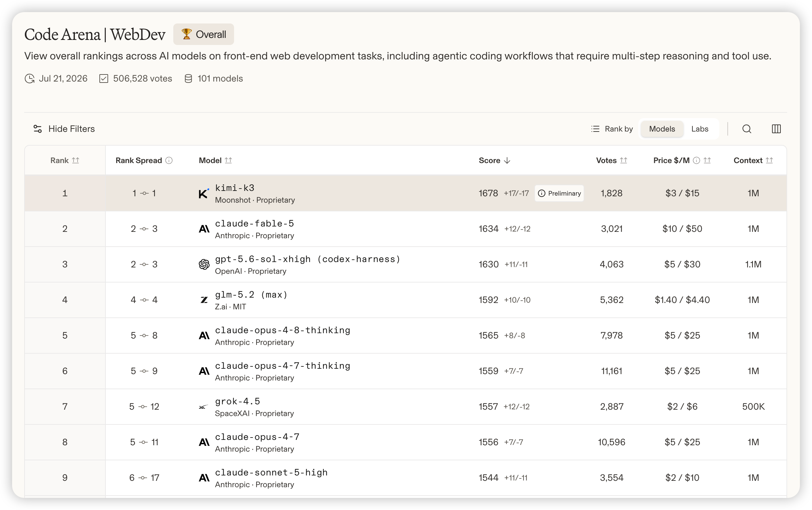This screenshot has width=812, height=510.
Task: Click the Preliminary badge on kimi-k3
Action: coord(559,193)
